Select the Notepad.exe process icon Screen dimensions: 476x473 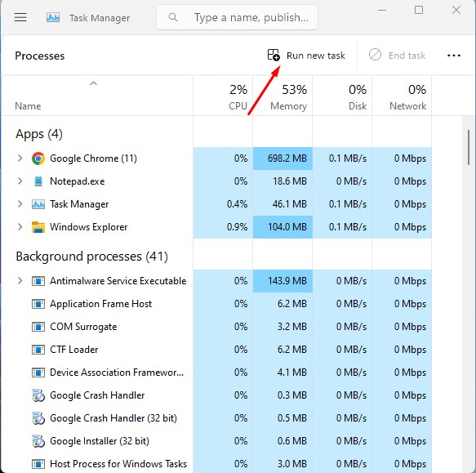tap(38, 181)
